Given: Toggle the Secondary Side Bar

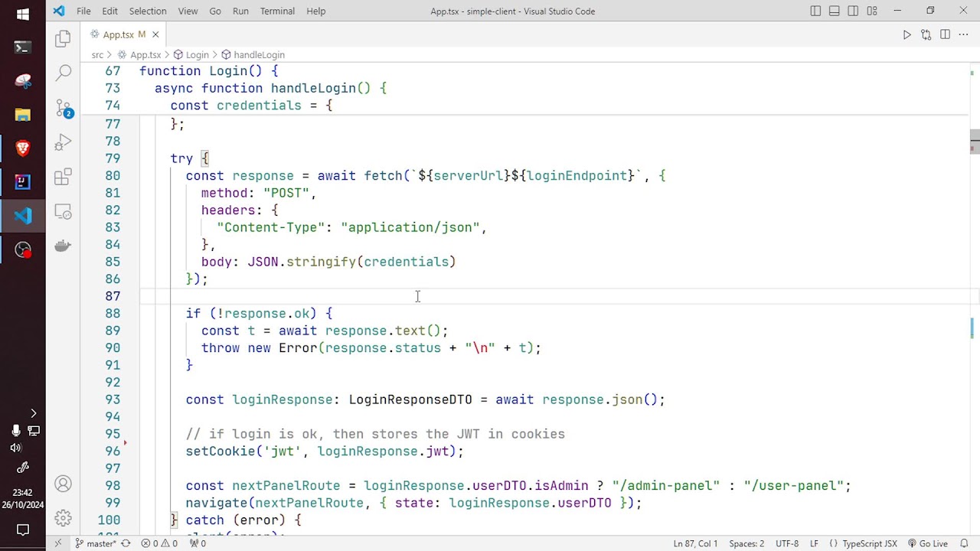Looking at the screenshot, I should 853,11.
